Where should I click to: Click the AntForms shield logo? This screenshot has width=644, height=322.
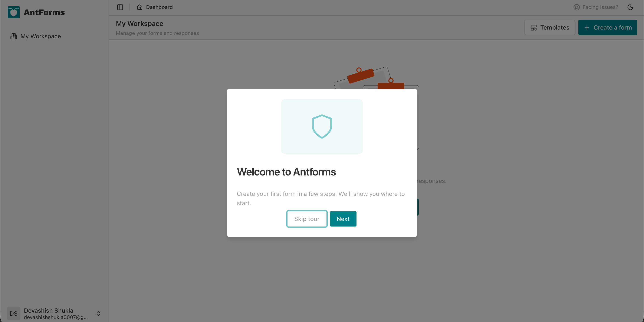(x=13, y=12)
